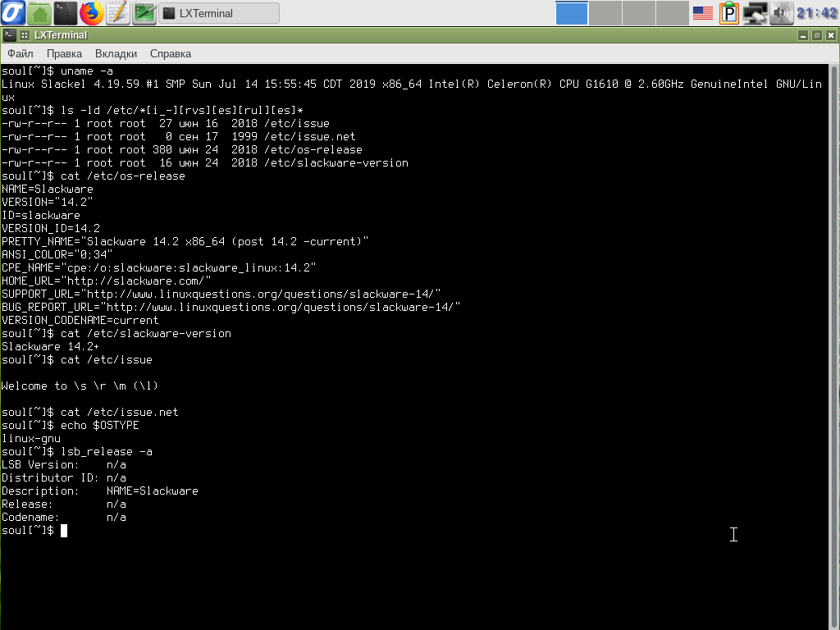Open the Вкладки menu

click(x=116, y=53)
